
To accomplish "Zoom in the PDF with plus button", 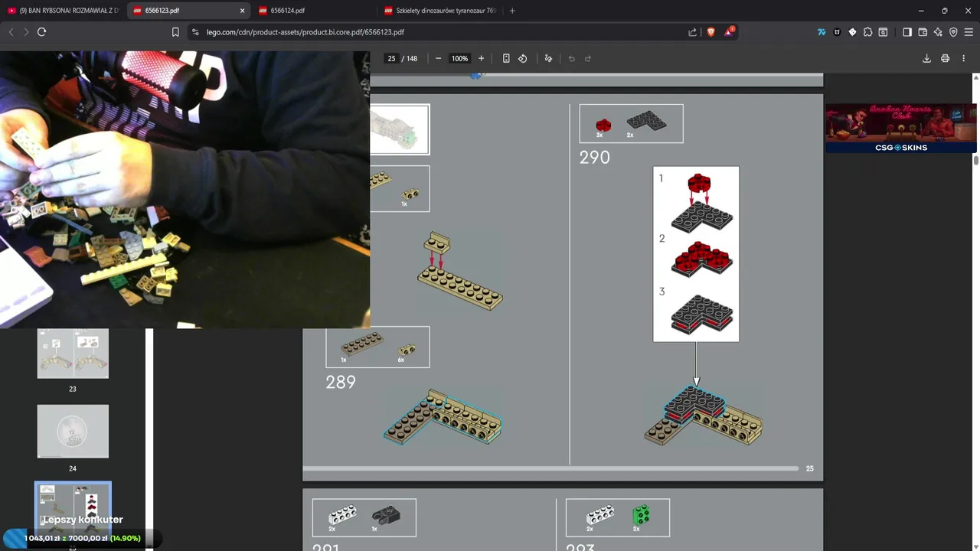I will 481,58.
